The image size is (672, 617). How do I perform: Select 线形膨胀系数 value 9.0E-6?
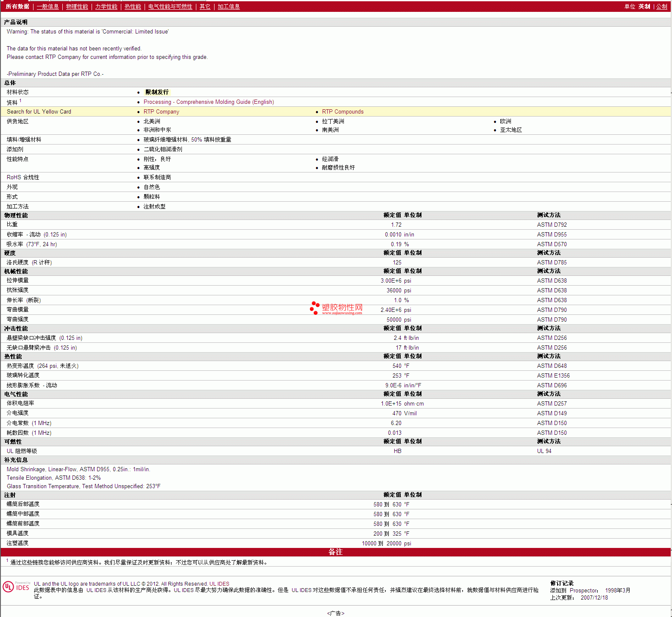[x=393, y=385]
